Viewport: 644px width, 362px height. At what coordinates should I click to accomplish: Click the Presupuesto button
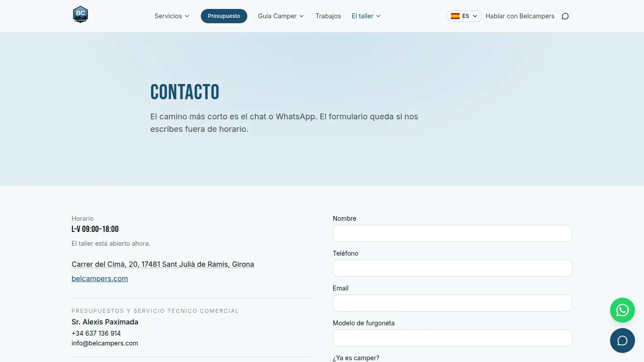point(224,16)
